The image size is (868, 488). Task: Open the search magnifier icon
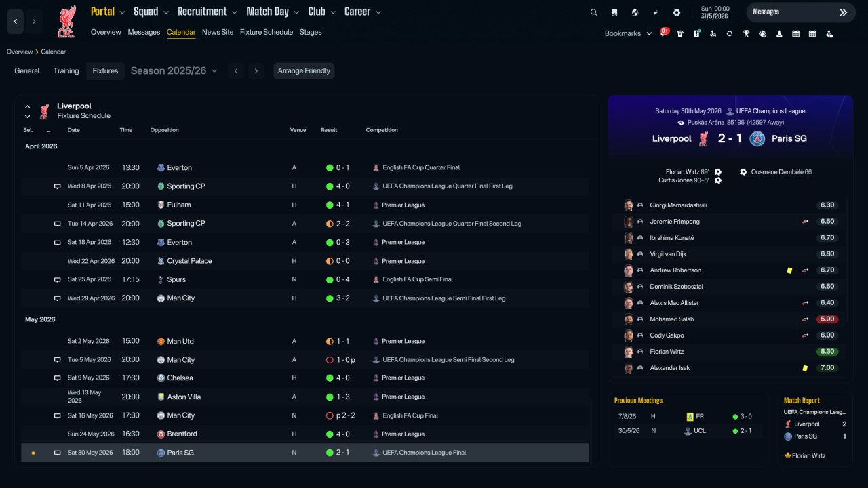click(x=594, y=12)
